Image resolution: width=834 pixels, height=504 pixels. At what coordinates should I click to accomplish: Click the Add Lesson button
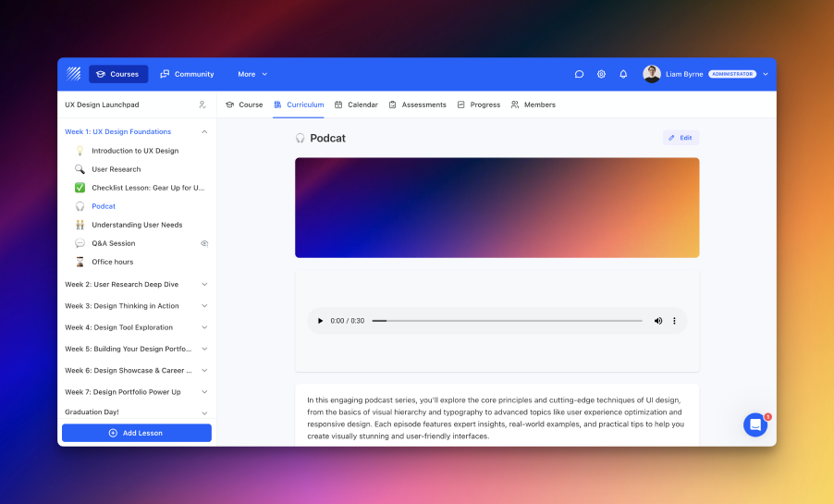[137, 433]
